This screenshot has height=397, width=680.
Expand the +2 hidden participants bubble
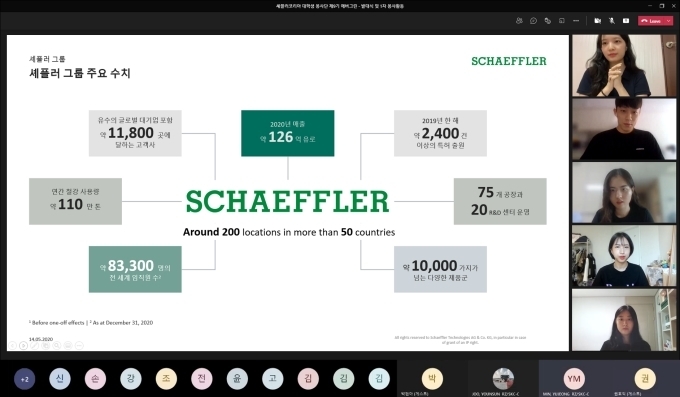(x=24, y=379)
